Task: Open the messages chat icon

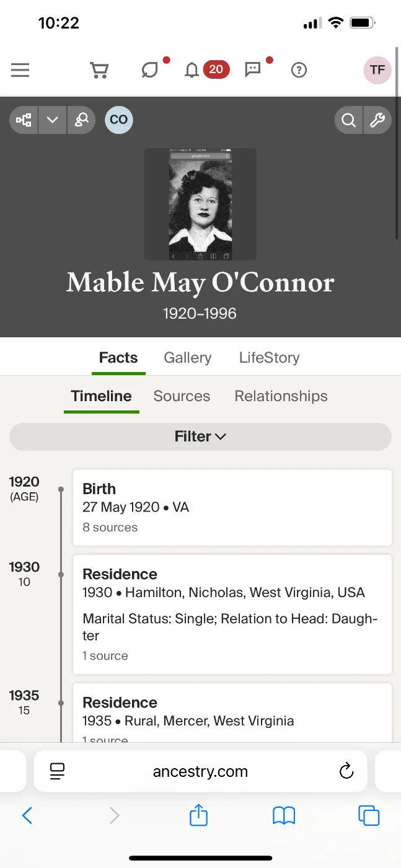Action: pyautogui.click(x=253, y=69)
